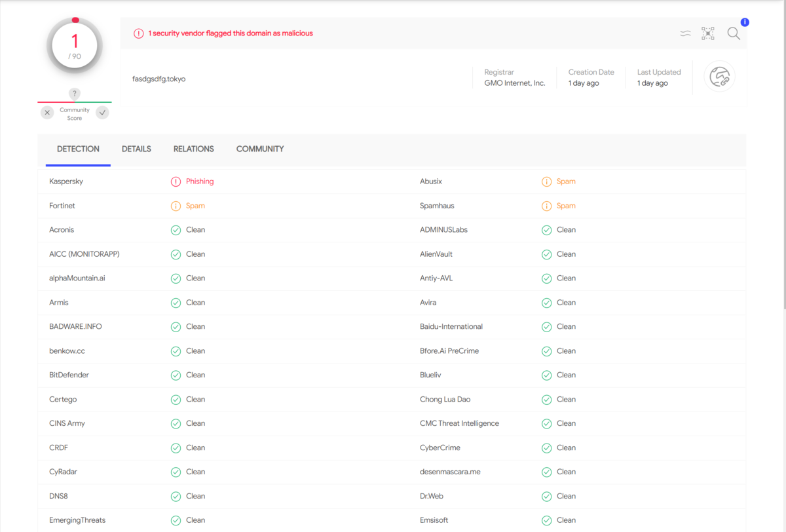This screenshot has height=532, width=786.
Task: Click Blueliv clean check icon
Action: (546, 375)
